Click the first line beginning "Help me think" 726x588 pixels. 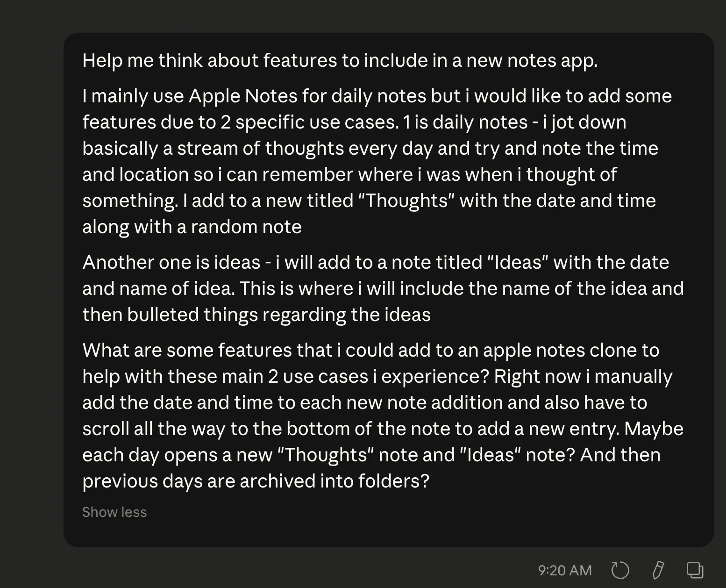[x=340, y=61]
